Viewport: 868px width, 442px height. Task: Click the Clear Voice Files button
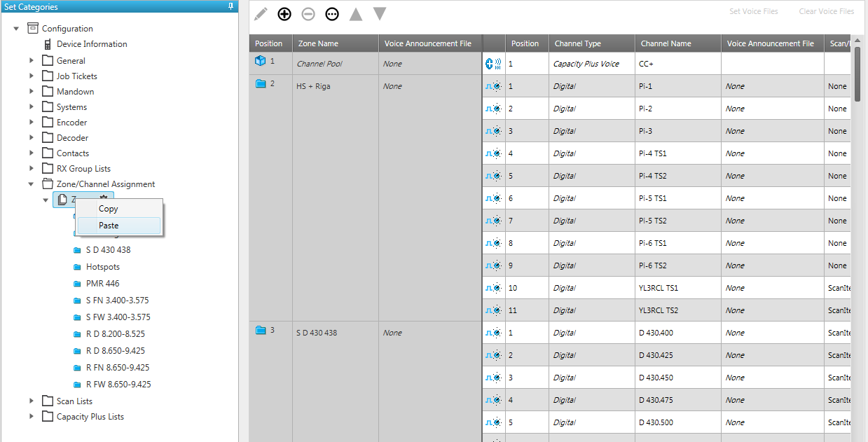coord(826,12)
